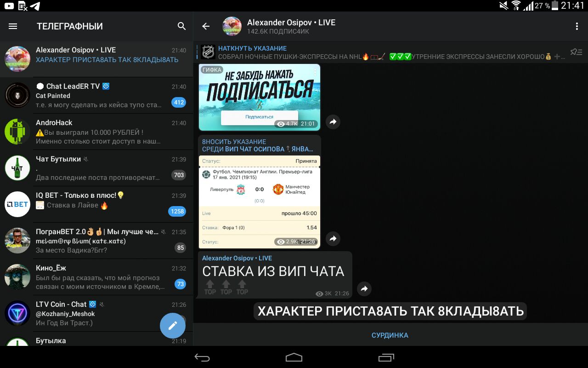This screenshot has width=588, height=368.
Task: Click the ТЕЛЕГРАФНЫЙ app title
Action: [x=70, y=26]
